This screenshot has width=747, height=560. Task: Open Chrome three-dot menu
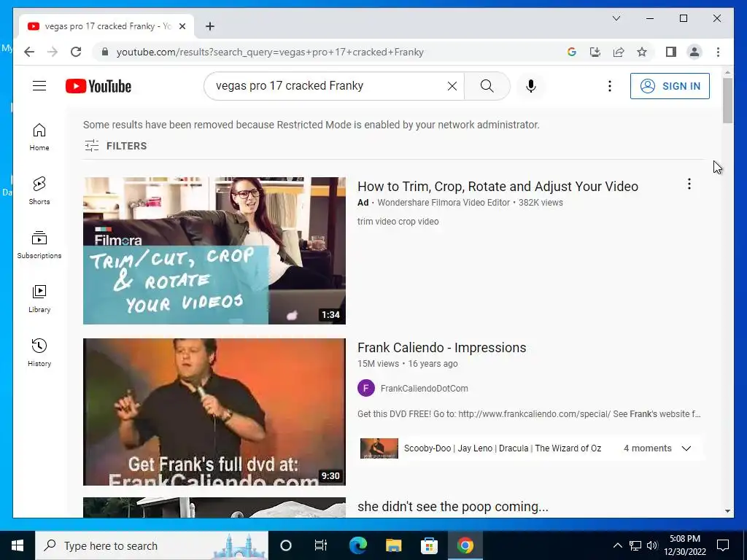tap(718, 52)
